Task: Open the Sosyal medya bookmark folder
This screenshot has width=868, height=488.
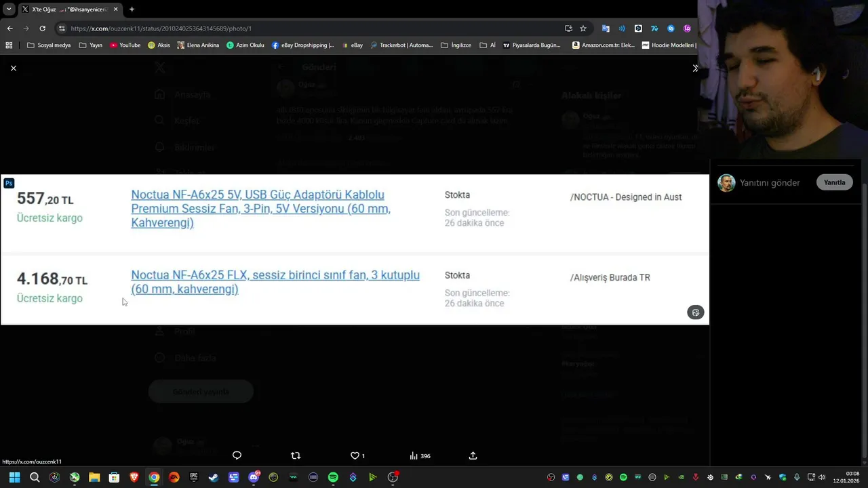Action: 49,45
